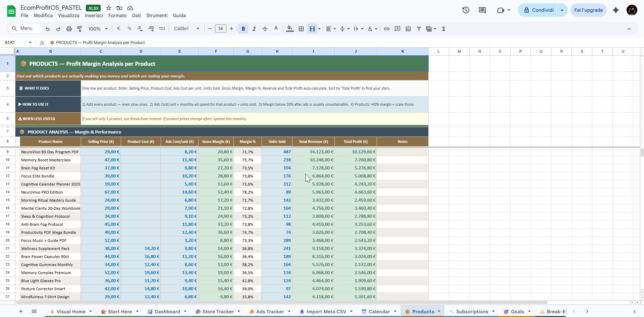Switch to the Dashboard sheet tab
The image size is (644, 317).
coord(167,312)
